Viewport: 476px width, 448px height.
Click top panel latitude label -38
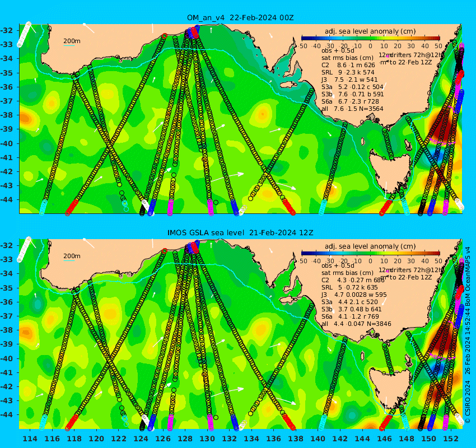(x=7, y=115)
